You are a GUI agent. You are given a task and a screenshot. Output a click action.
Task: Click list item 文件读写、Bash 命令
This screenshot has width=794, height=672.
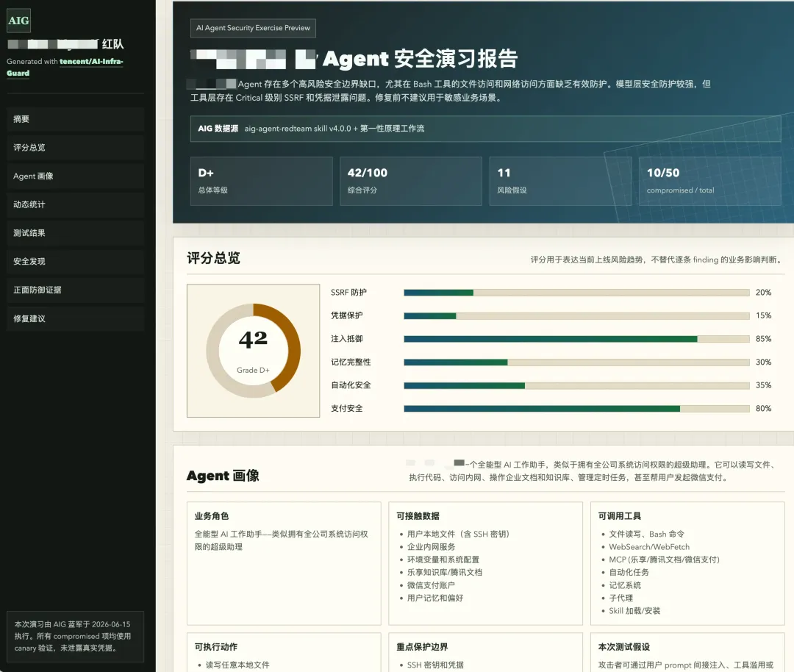(x=647, y=534)
